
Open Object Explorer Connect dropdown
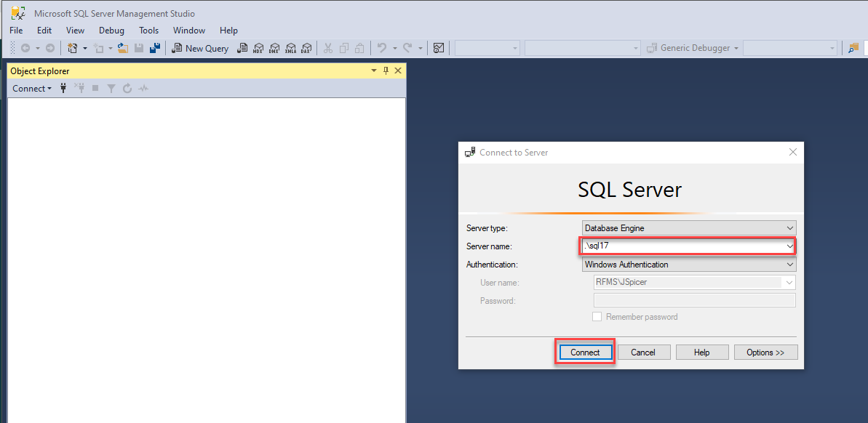31,89
